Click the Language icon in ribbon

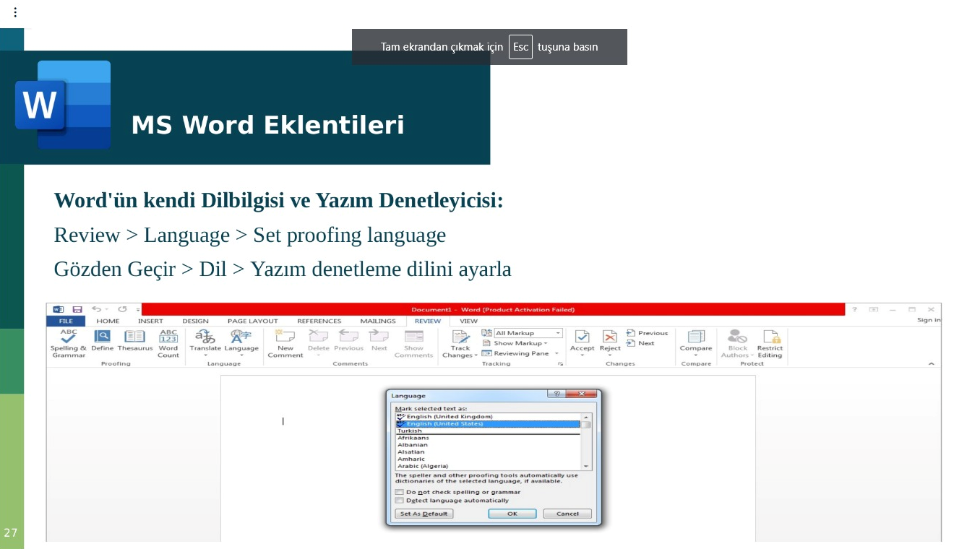241,343
